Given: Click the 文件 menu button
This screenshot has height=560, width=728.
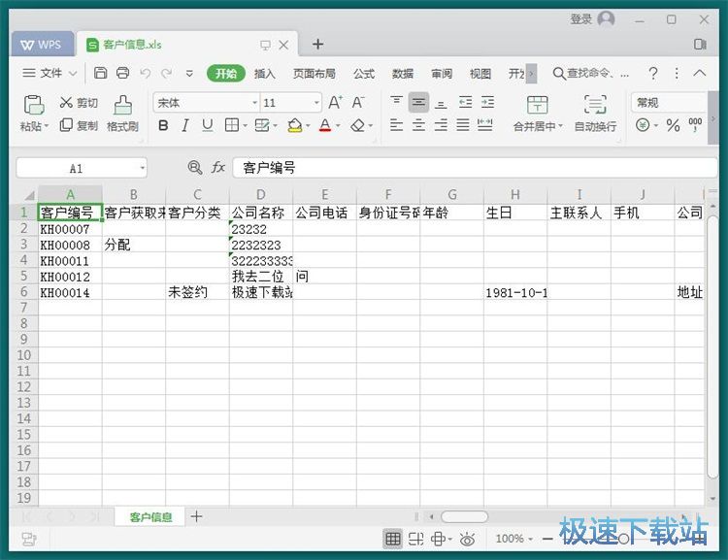Looking at the screenshot, I should 50,73.
